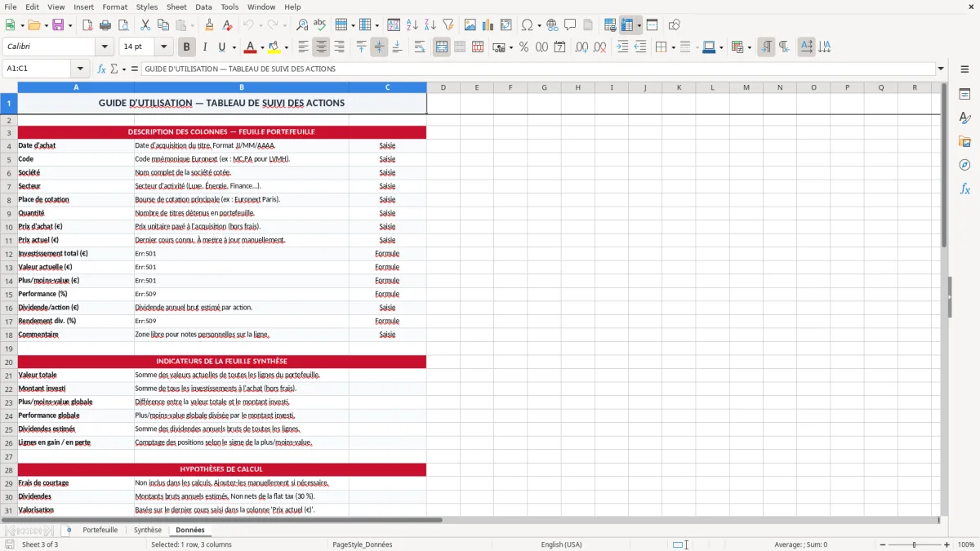Open the Format menu
This screenshot has height=551, width=980.
point(115,7)
